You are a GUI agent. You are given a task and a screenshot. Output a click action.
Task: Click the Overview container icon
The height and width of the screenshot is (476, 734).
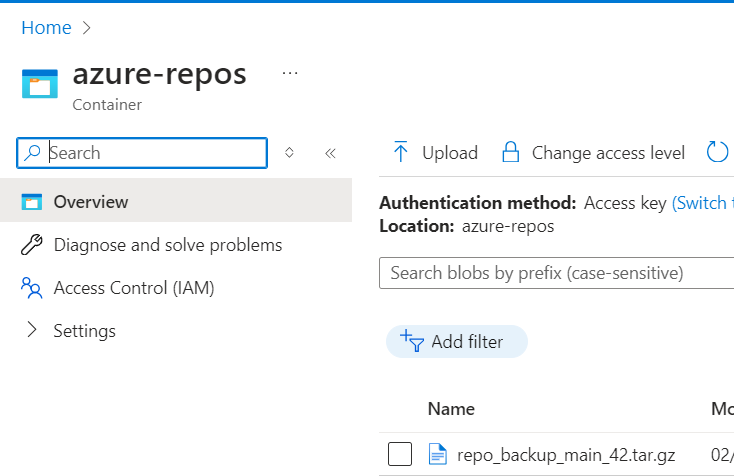[x=32, y=202]
